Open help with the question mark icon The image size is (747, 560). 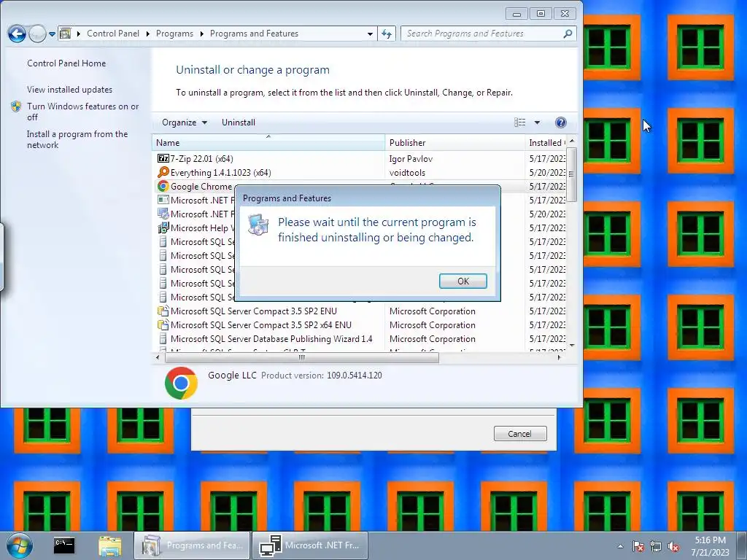pos(561,122)
